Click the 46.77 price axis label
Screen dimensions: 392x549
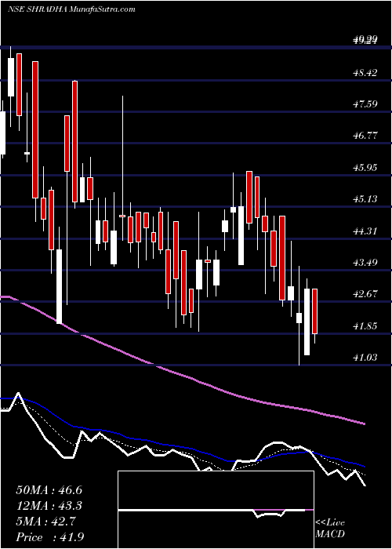click(x=365, y=136)
